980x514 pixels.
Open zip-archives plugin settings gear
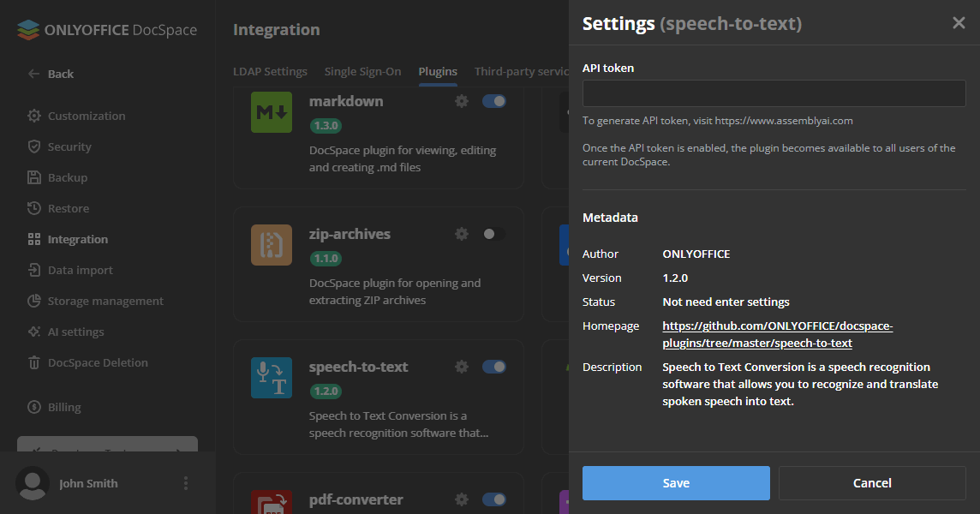[x=462, y=234]
